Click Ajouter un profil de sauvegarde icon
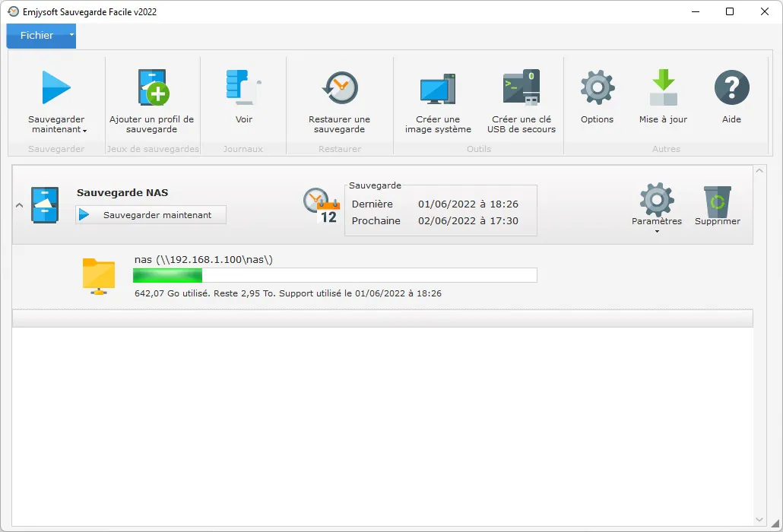The image size is (783, 532). [x=153, y=88]
